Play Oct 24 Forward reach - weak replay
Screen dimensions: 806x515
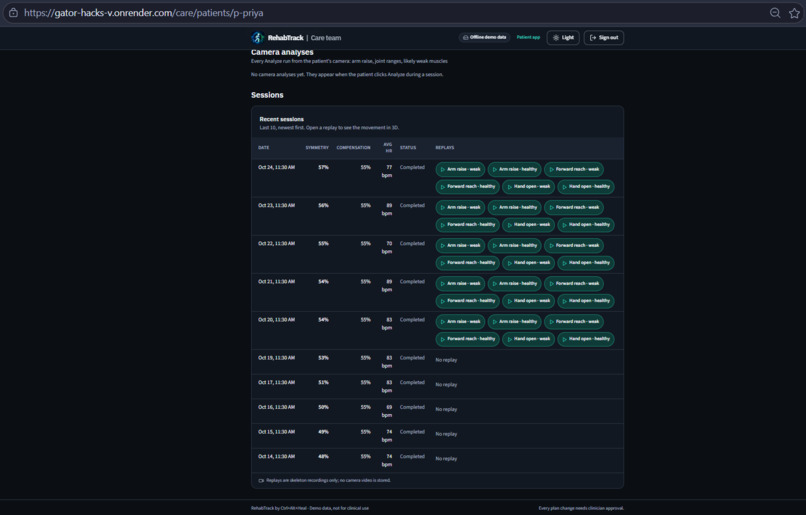(574, 169)
